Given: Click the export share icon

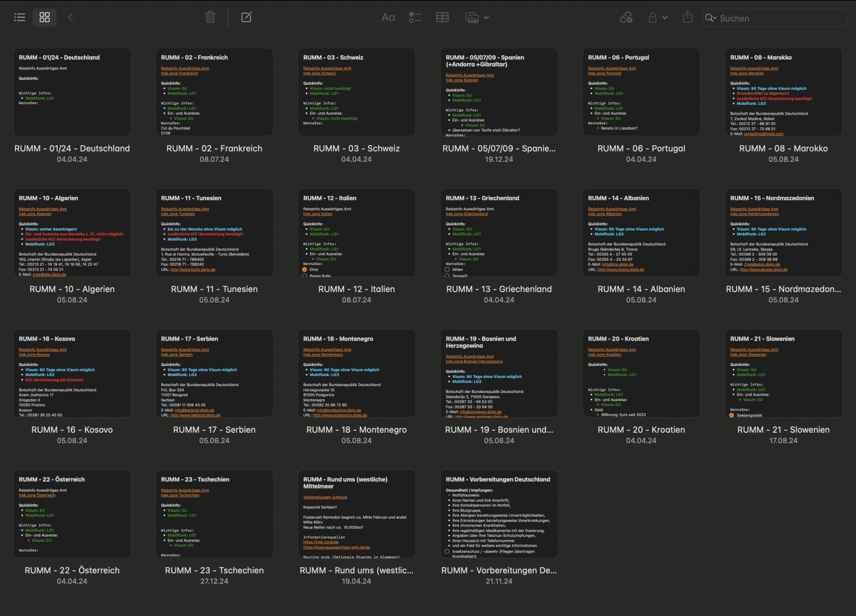Looking at the screenshot, I should (x=687, y=17).
